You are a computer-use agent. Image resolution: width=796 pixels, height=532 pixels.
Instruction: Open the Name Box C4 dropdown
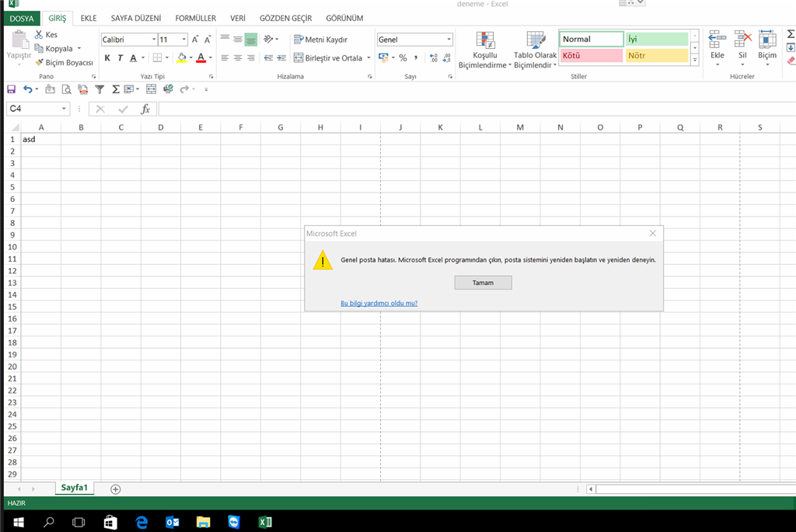click(x=64, y=109)
